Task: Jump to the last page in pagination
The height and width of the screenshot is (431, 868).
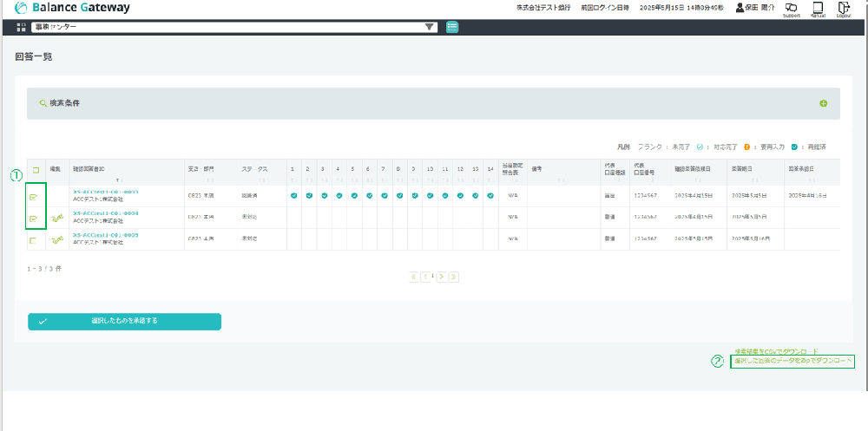Action: click(x=454, y=277)
